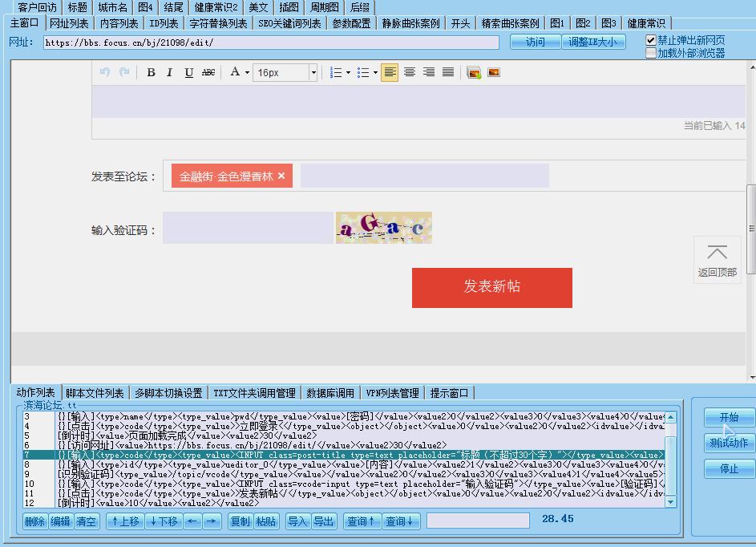Viewport: 756px width, 547px height.
Task: Open the SEO关键词列表 tab
Action: pos(289,23)
